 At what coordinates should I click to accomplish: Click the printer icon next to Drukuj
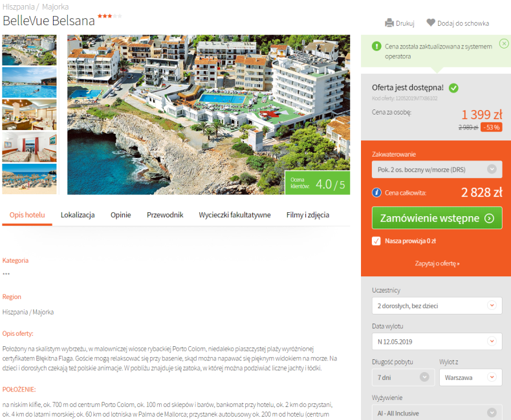[389, 23]
